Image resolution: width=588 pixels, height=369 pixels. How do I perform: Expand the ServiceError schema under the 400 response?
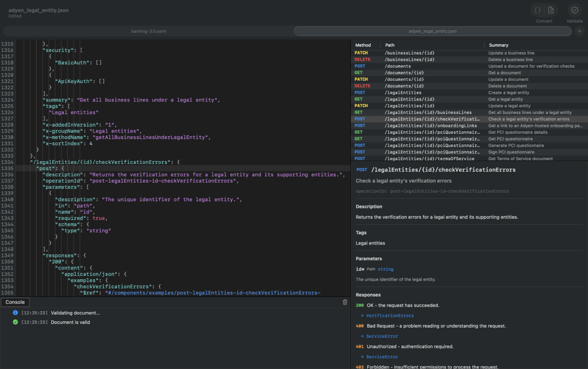coord(361,336)
